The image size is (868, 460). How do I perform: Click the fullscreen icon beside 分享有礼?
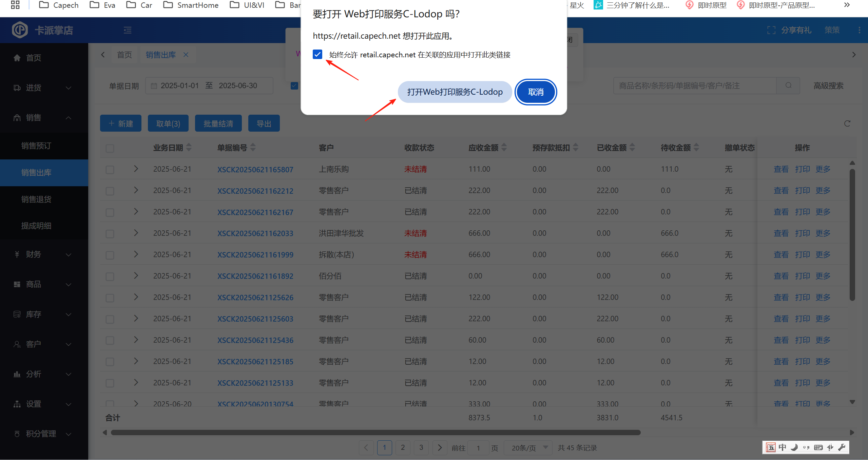click(771, 30)
